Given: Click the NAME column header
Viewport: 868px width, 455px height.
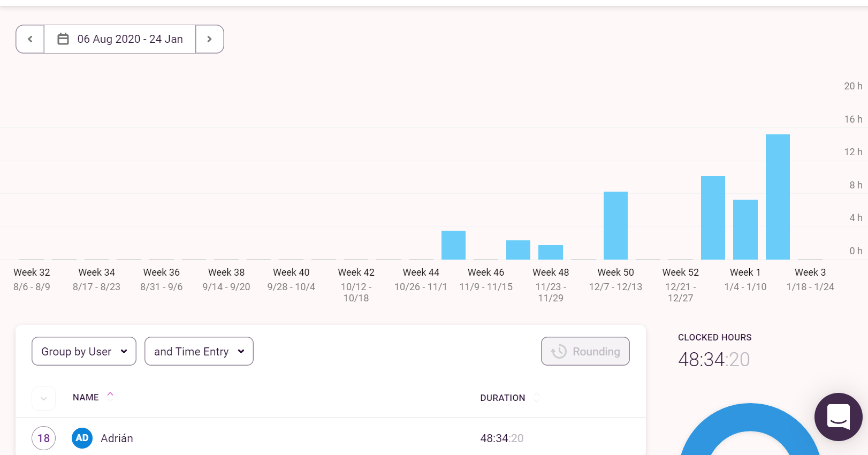Looking at the screenshot, I should click(x=86, y=397).
